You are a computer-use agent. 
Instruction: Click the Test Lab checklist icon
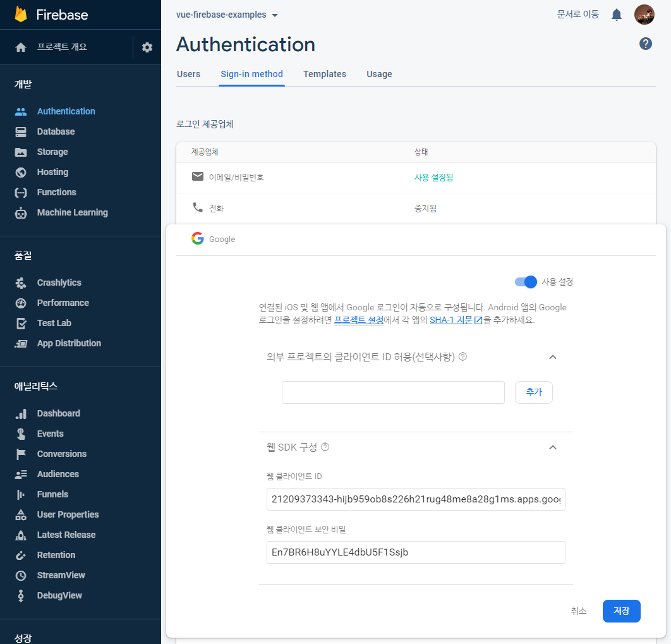click(21, 323)
